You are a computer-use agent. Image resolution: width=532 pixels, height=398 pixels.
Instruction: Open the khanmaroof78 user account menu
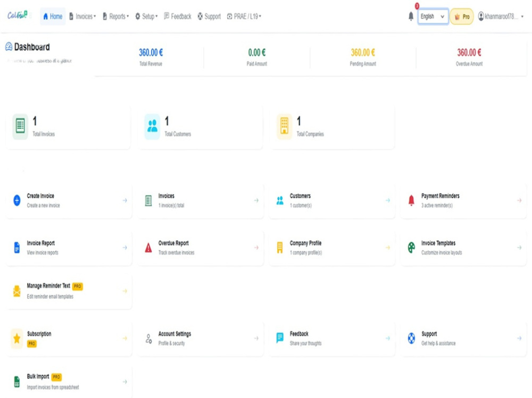(501, 16)
